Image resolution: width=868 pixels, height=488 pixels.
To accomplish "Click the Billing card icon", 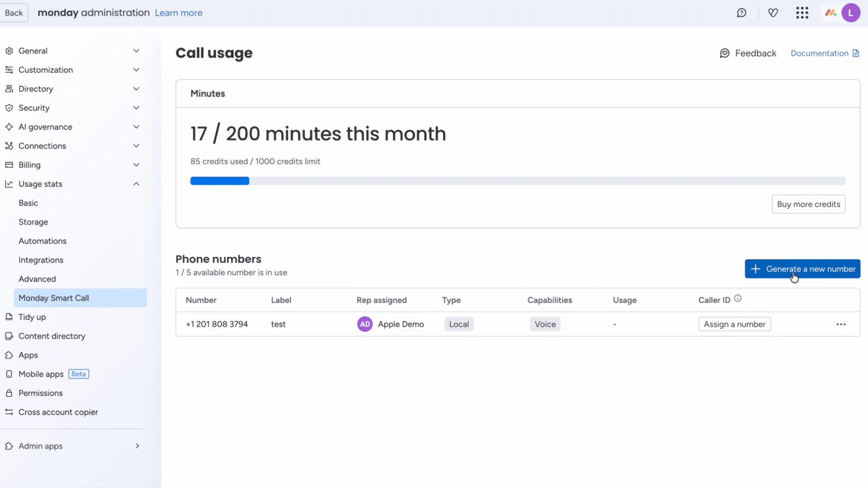I will tap(9, 165).
